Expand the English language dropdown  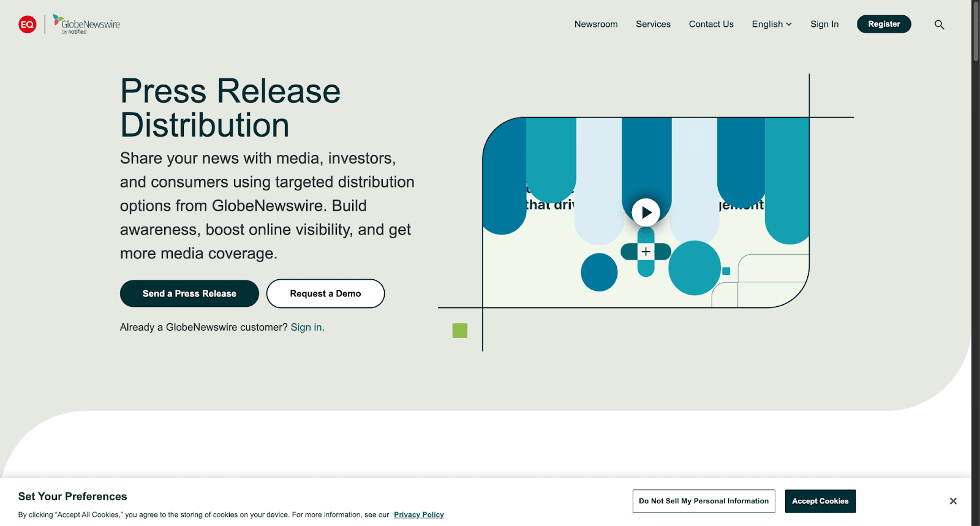tap(772, 24)
